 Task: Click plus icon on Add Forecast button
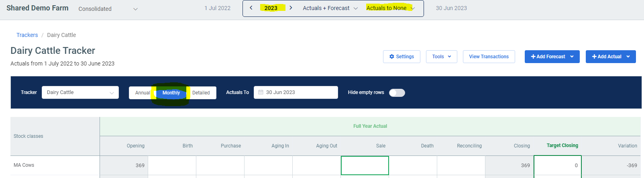[533, 57]
